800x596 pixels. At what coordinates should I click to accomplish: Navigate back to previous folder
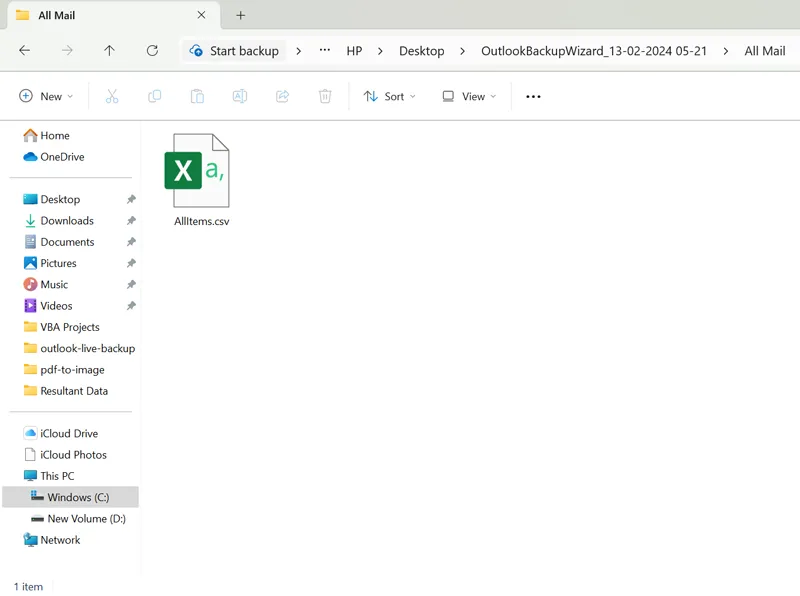[x=25, y=51]
